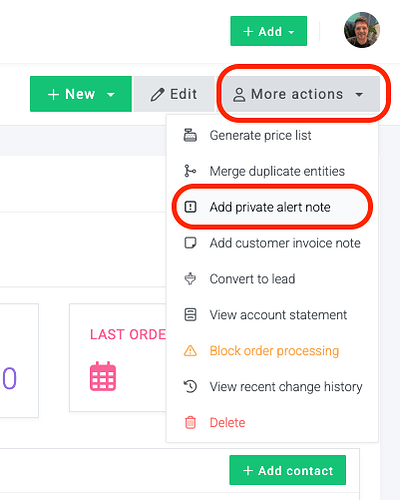Click the Convert to lead funnel icon
The width and height of the screenshot is (400, 500).
190,279
